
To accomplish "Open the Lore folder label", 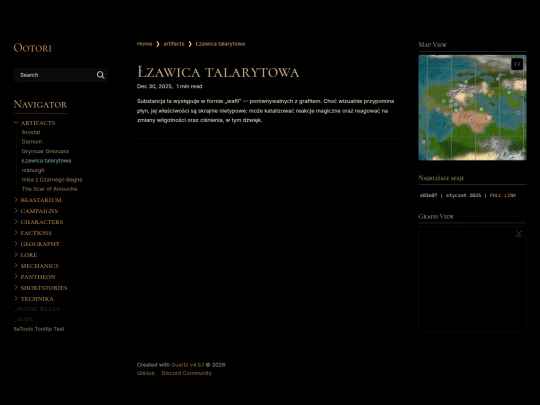I will pyautogui.click(x=29, y=255).
